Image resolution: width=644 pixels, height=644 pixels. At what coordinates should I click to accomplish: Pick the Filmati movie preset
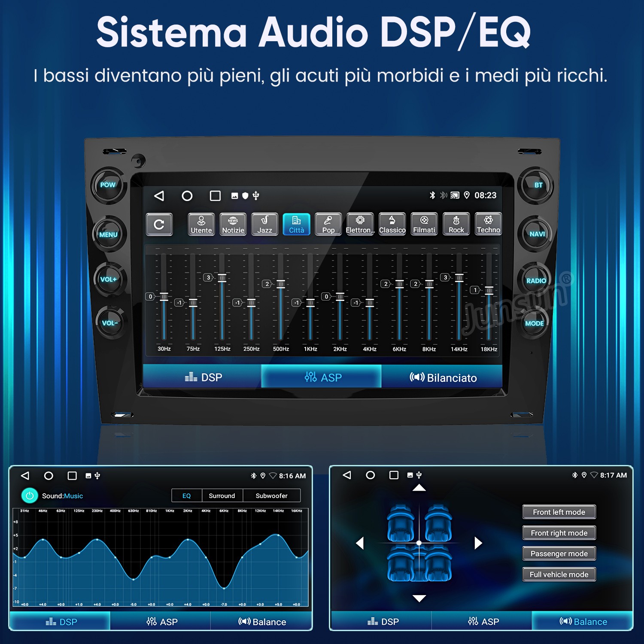coord(424,224)
